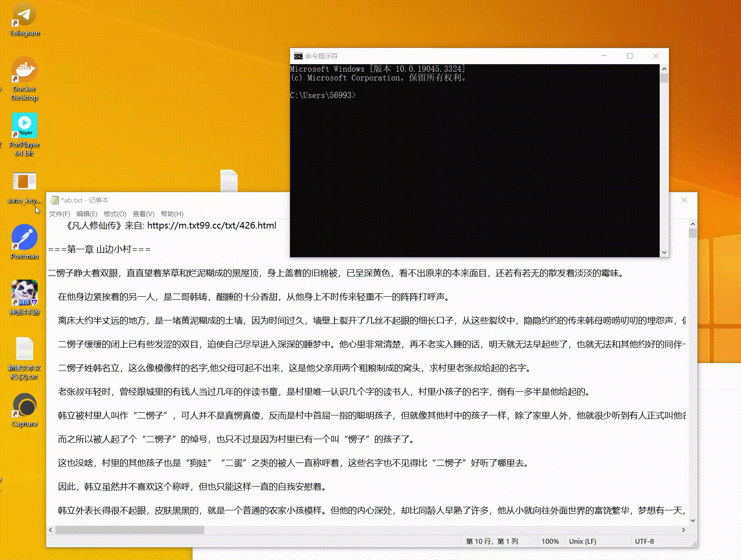Maximize the Command Prompt window
Viewport: 741px width, 560px height.
click(630, 56)
